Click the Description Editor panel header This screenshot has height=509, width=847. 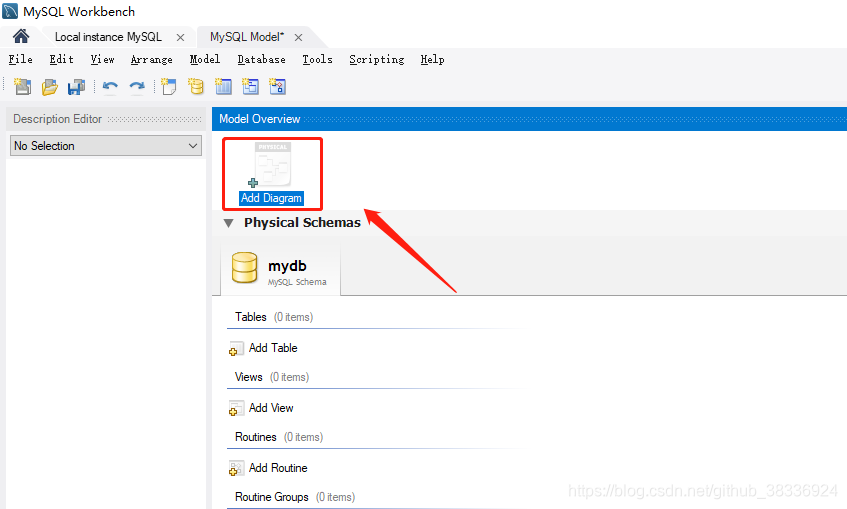point(106,119)
